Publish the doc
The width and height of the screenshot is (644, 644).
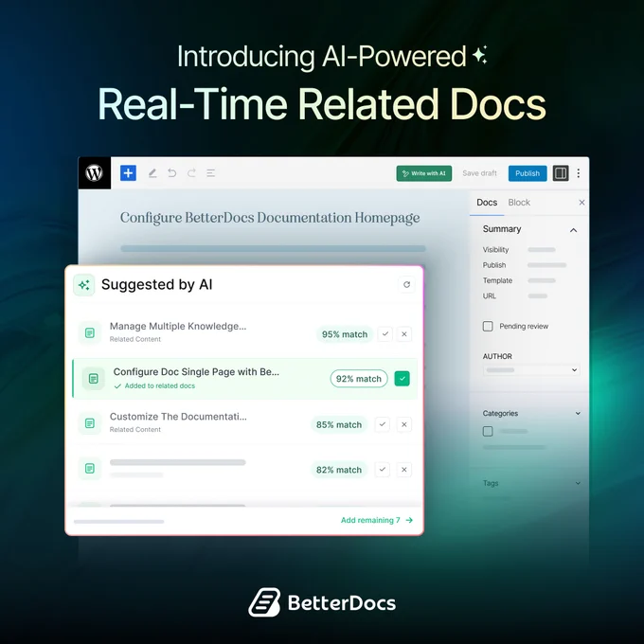(528, 173)
